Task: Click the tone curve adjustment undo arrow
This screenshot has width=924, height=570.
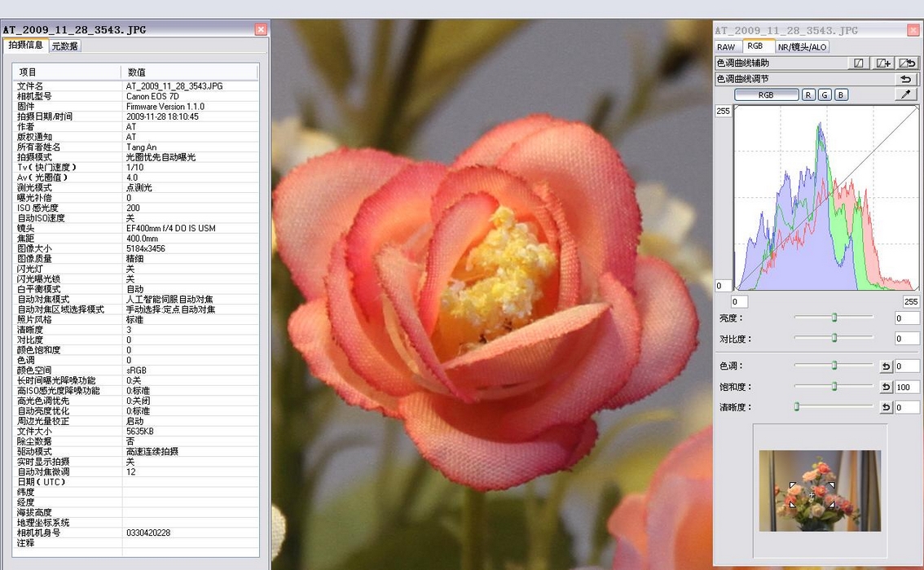Action: tap(906, 79)
